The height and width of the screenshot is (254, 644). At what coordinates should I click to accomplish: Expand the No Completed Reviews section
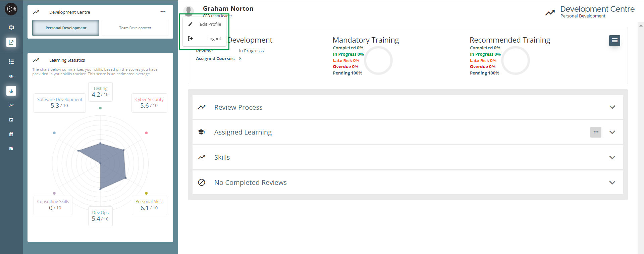click(x=612, y=183)
